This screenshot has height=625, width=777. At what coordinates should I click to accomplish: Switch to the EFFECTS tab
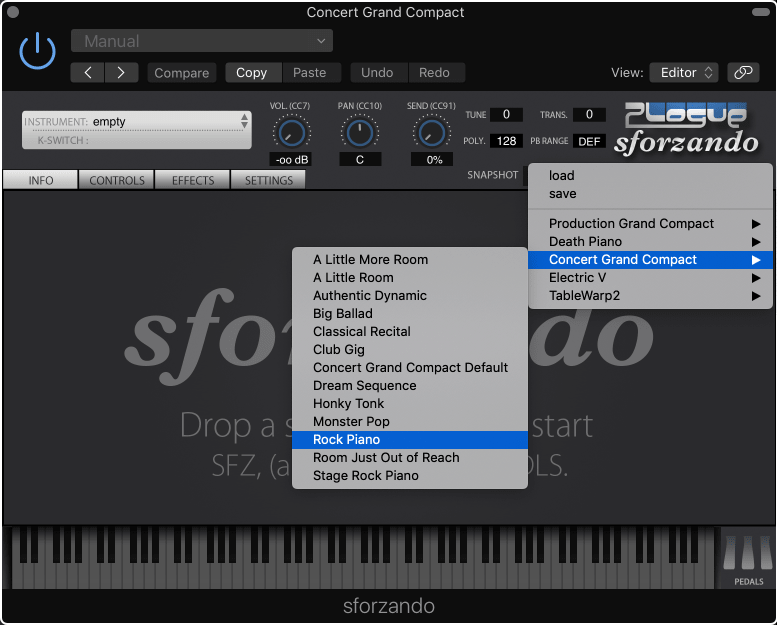(193, 180)
